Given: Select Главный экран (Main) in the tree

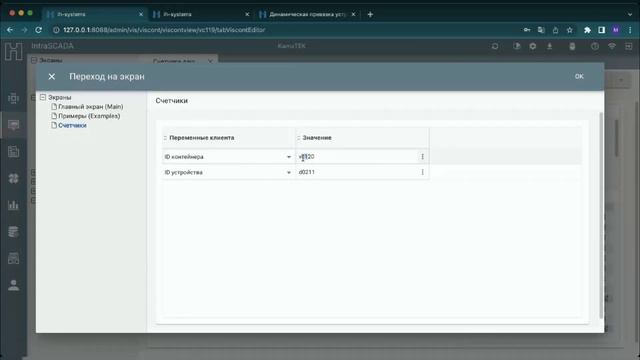Looking at the screenshot, I should 91,107.
